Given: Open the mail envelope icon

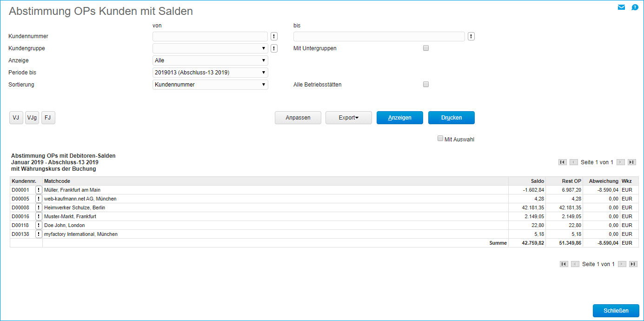Looking at the screenshot, I should (621, 7).
